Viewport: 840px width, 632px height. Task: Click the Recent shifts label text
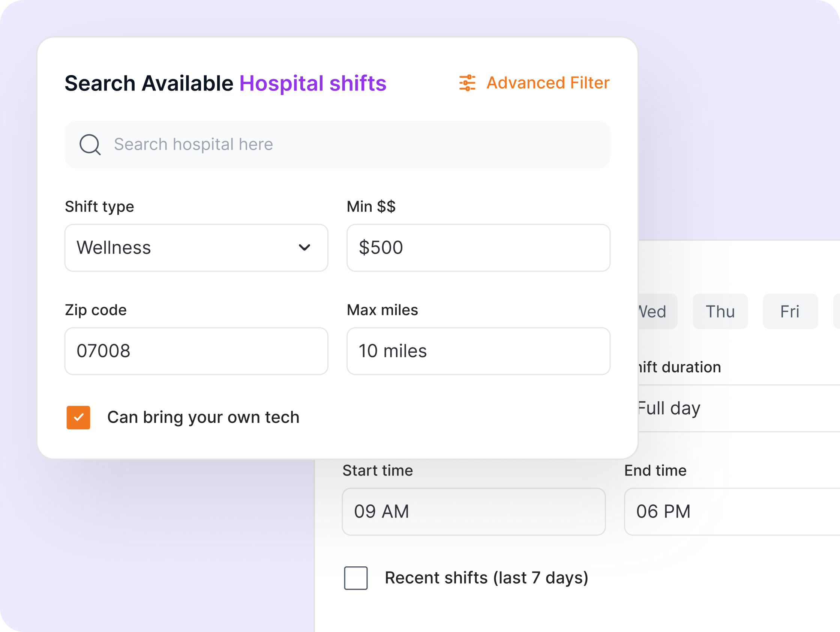coord(486,578)
